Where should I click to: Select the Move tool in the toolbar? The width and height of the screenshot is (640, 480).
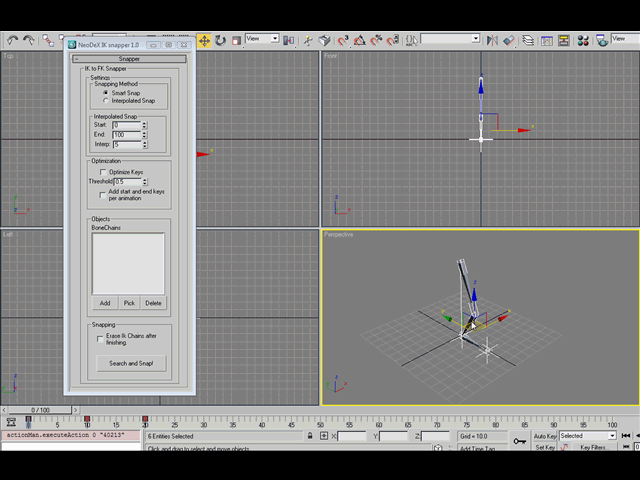coord(204,40)
